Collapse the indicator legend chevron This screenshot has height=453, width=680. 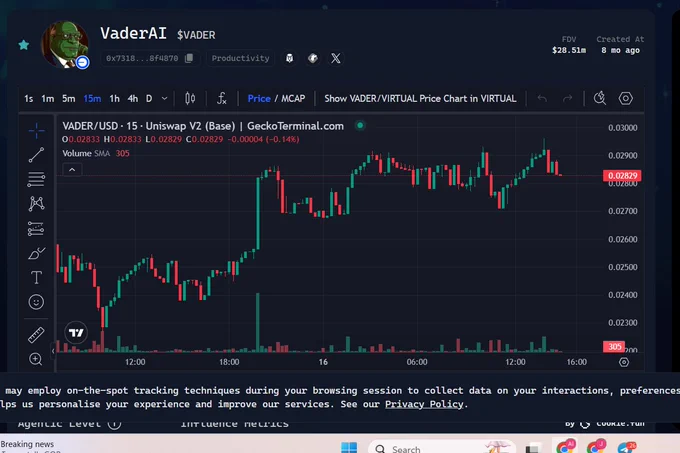pyautogui.click(x=72, y=169)
